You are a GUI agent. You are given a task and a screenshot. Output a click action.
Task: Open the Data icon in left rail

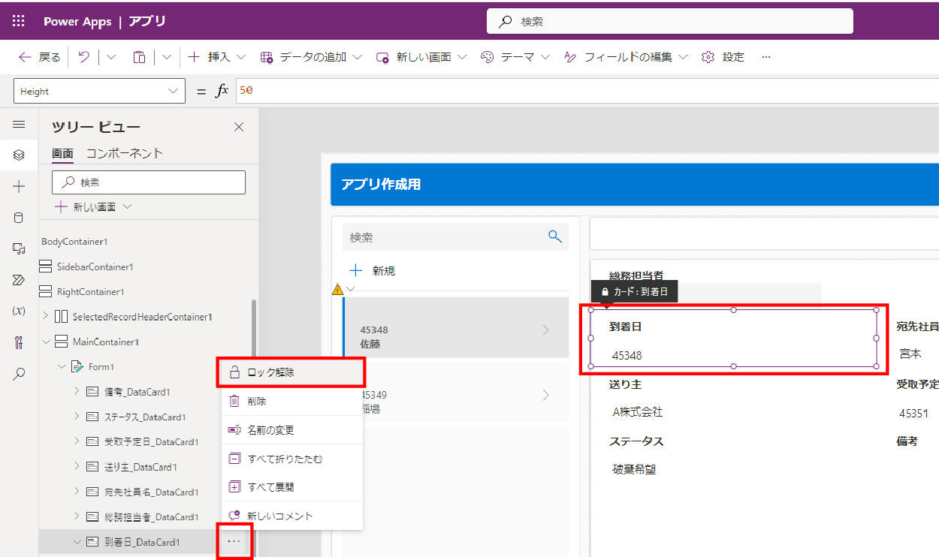pyautogui.click(x=19, y=218)
